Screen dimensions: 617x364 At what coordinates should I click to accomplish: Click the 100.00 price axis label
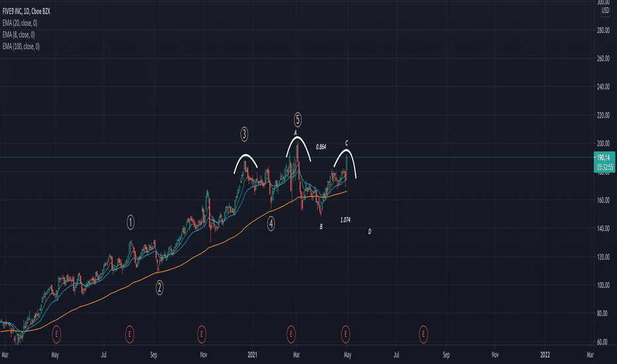click(603, 285)
